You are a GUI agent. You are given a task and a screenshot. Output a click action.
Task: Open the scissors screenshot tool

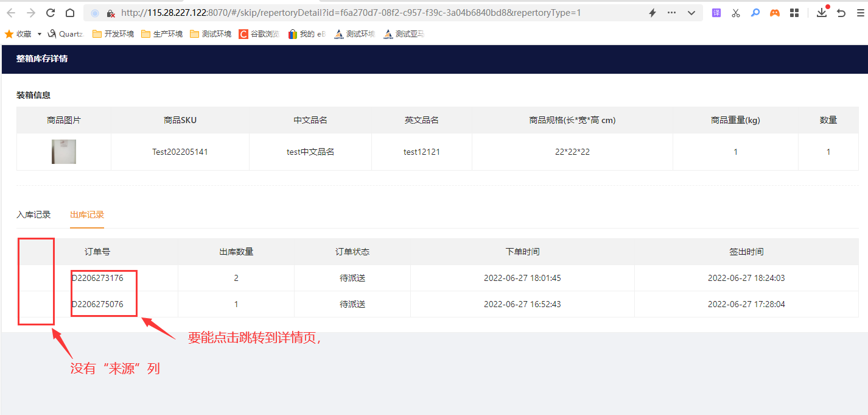[736, 13]
